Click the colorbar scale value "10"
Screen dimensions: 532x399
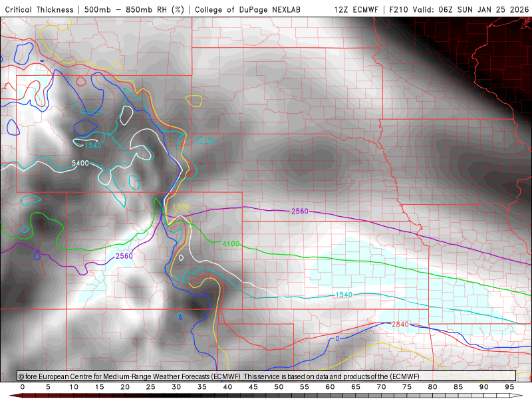[x=74, y=387]
